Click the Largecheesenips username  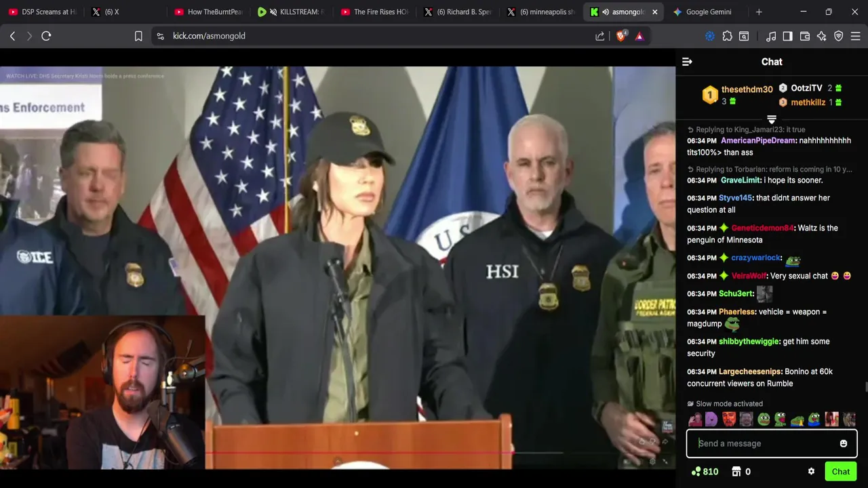click(750, 371)
